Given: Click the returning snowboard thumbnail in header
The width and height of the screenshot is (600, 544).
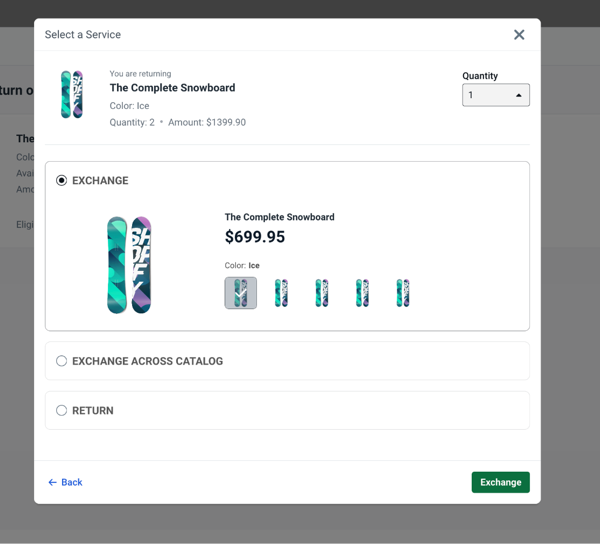Looking at the screenshot, I should [x=72, y=95].
